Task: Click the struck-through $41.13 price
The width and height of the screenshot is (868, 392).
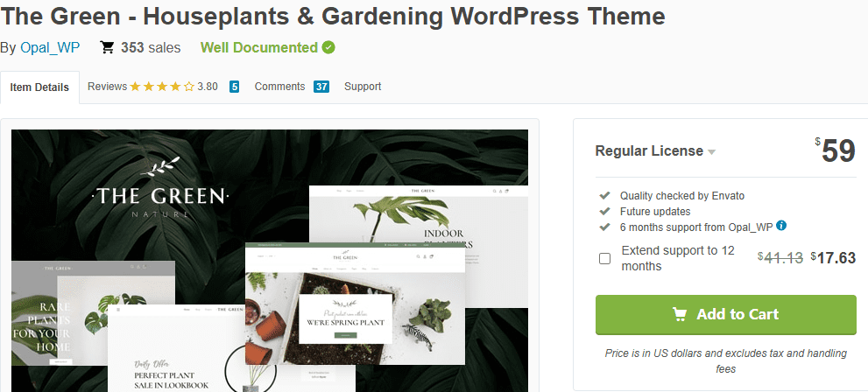Action: coord(780,257)
